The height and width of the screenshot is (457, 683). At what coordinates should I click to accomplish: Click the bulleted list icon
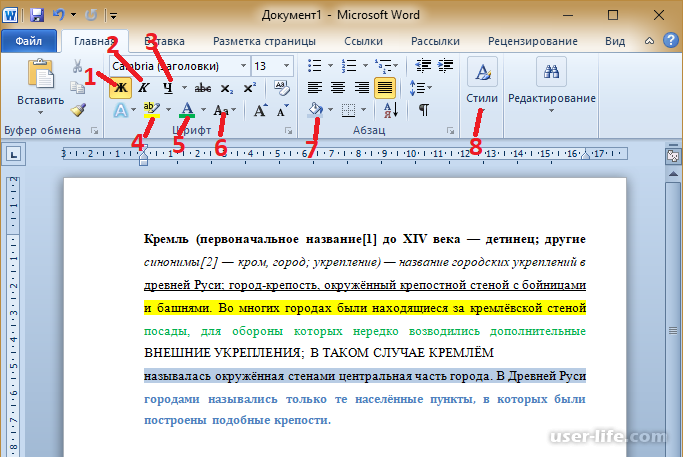pos(314,66)
